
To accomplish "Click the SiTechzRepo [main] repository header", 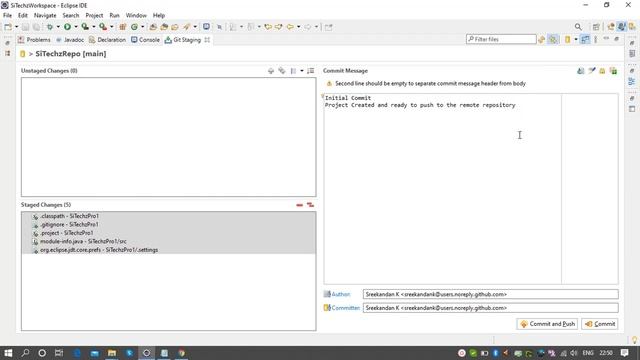I will 71,54.
